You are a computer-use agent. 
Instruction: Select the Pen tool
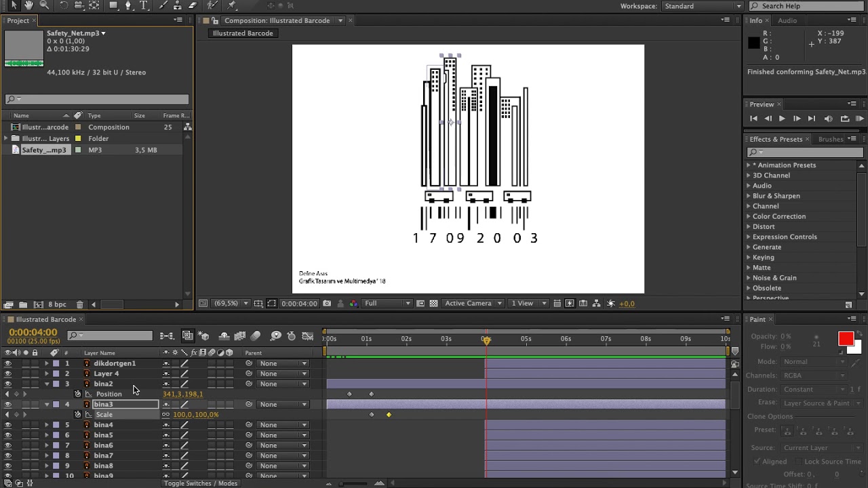[129, 5]
